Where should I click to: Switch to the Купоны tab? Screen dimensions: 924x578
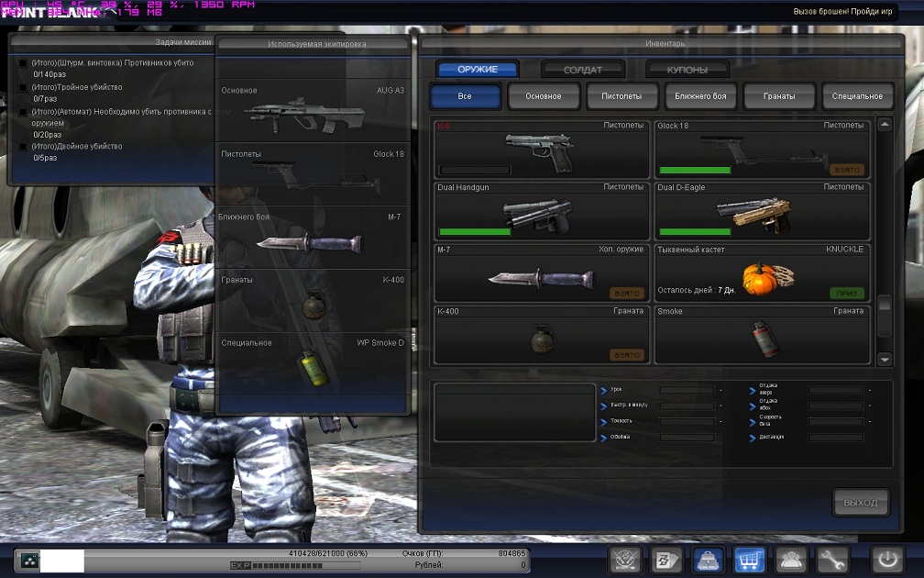coord(687,70)
